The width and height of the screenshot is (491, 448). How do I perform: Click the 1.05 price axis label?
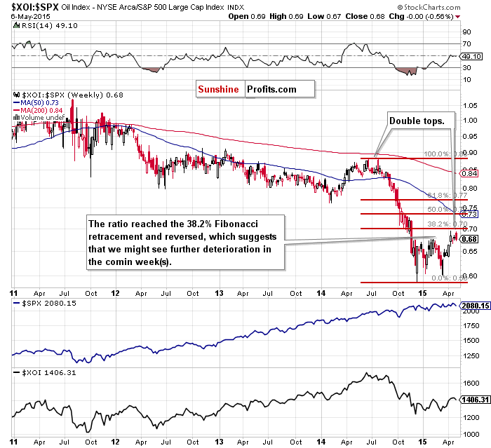pos(470,105)
